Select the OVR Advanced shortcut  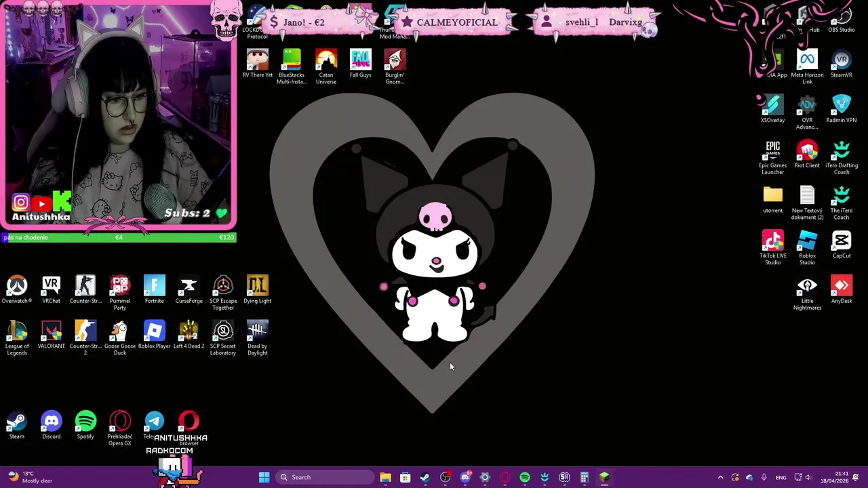[x=807, y=112]
